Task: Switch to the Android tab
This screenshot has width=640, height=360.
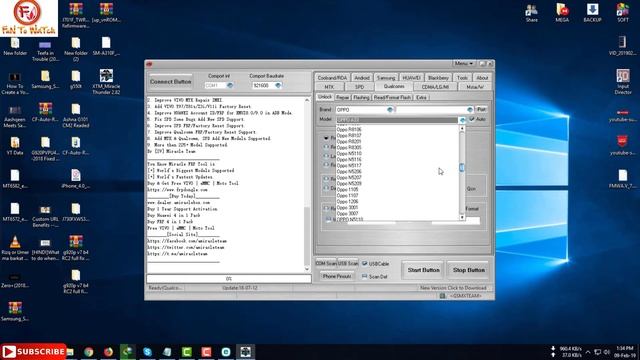Action: (362, 78)
